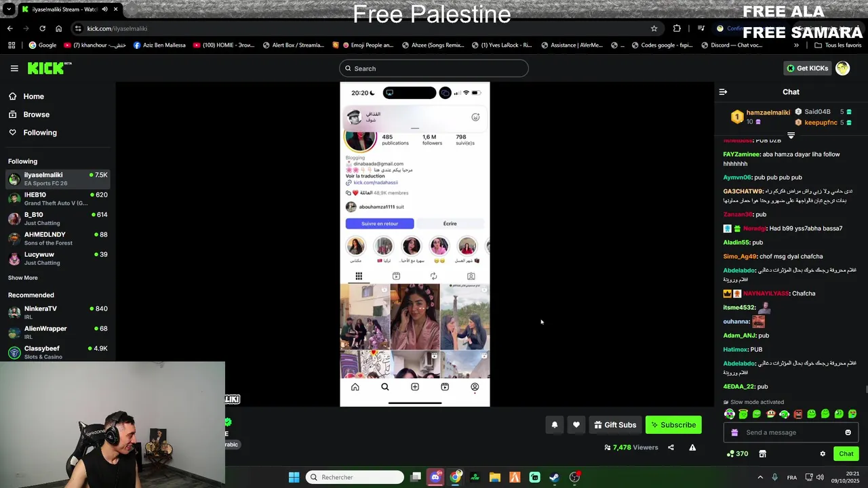The image size is (868, 488).
Task: Click the heart follow icon under stream
Action: tap(576, 425)
